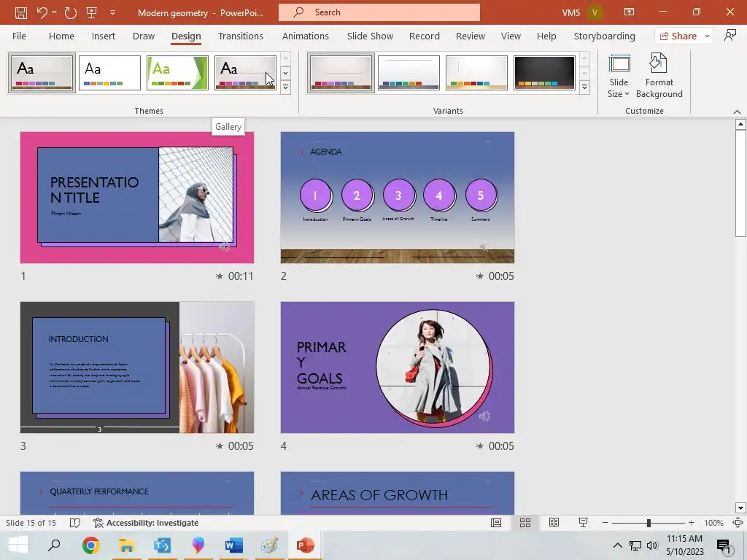Open the Undo history dropdown arrow

tap(54, 12)
